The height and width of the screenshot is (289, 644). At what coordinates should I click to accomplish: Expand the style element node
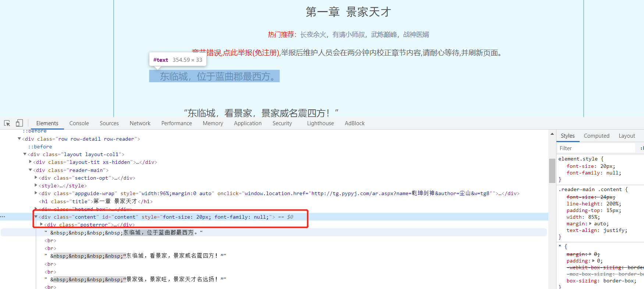click(36, 186)
